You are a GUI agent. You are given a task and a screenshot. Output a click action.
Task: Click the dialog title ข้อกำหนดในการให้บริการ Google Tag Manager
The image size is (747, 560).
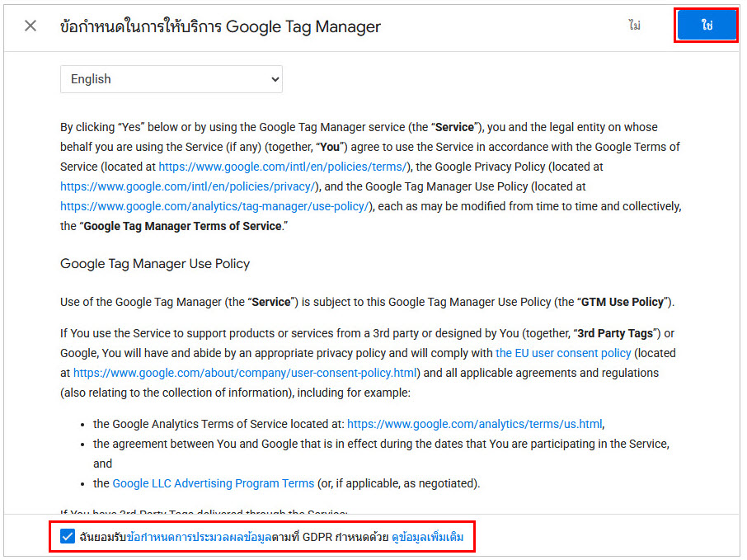point(220,26)
